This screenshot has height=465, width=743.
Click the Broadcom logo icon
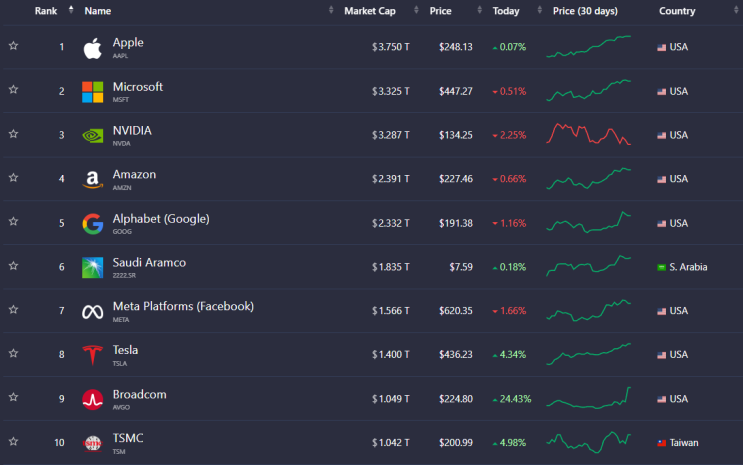click(92, 399)
